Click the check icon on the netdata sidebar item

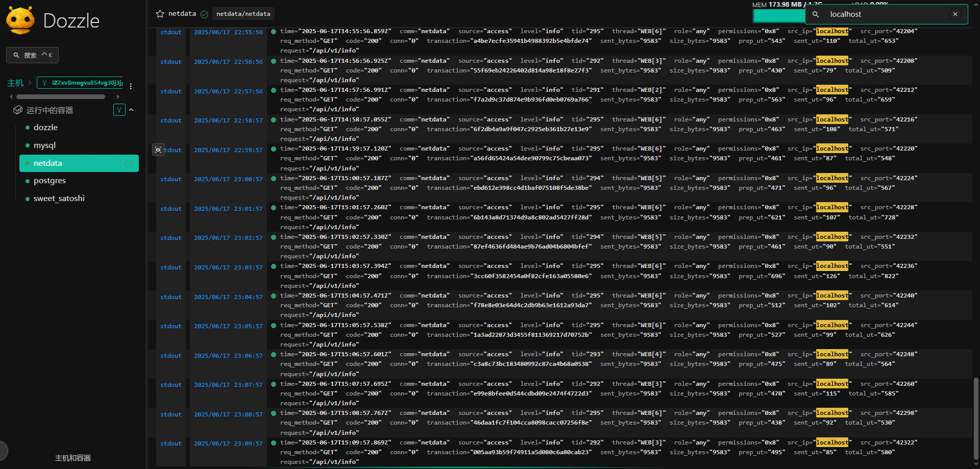129,163
